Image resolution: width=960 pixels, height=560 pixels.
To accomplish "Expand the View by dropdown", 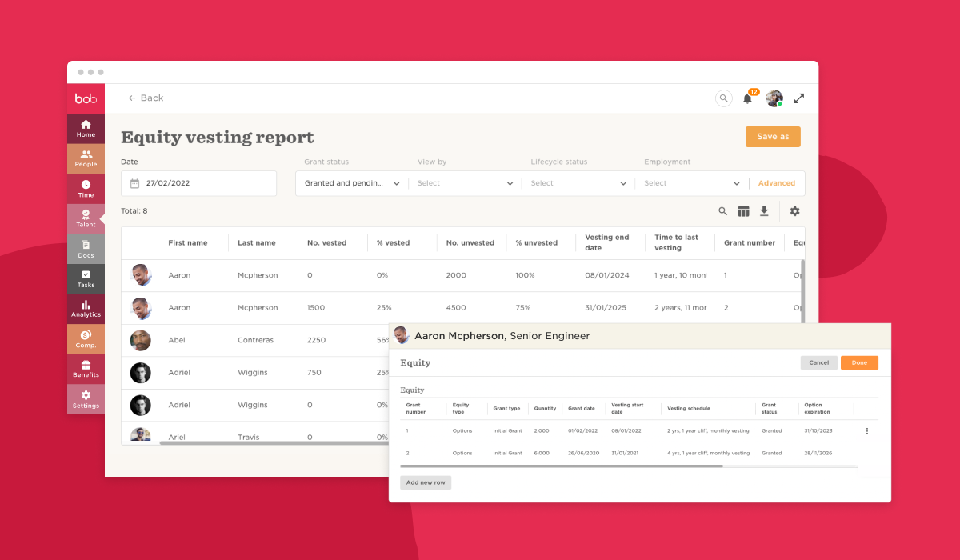I will [x=465, y=183].
